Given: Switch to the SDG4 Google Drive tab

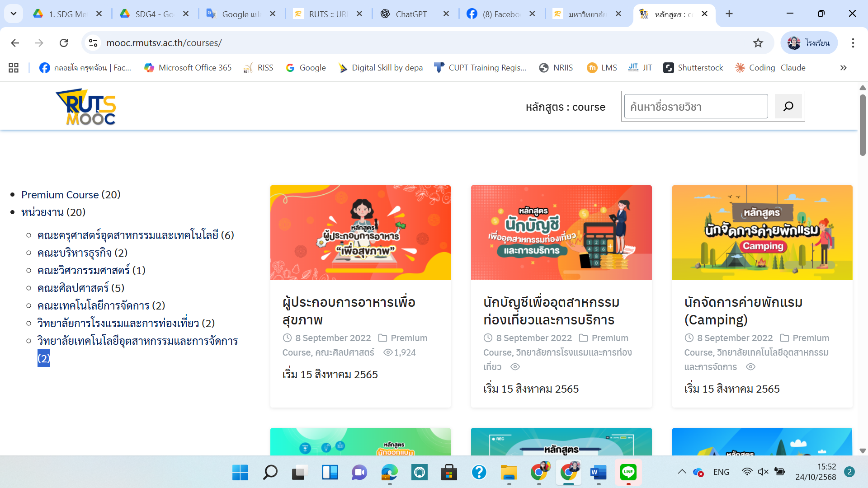Looking at the screenshot, I should click(x=154, y=14).
